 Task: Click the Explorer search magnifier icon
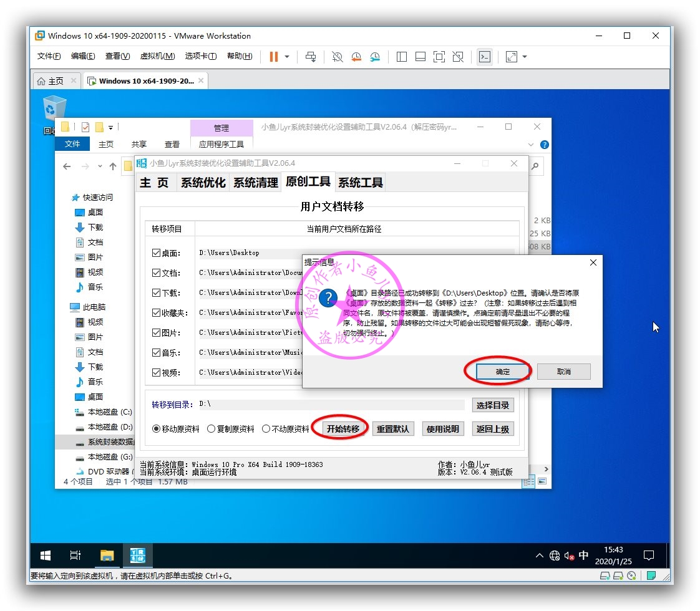click(x=535, y=166)
